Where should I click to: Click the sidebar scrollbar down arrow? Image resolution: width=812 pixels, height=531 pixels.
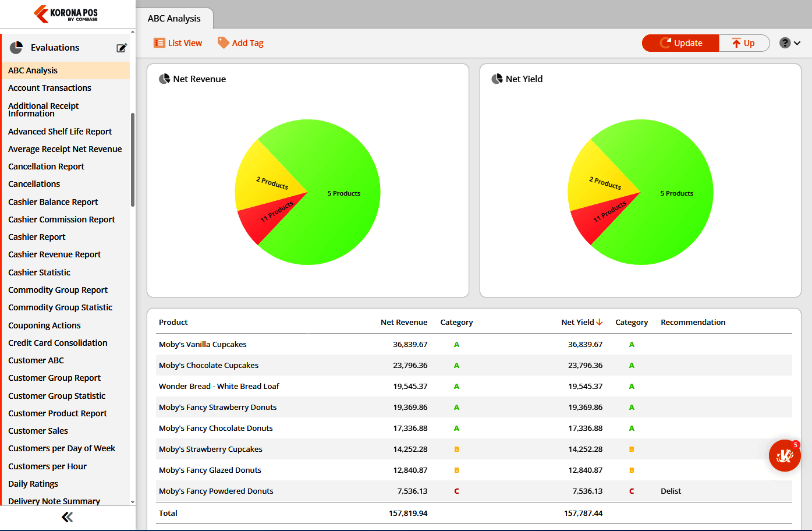click(x=133, y=502)
